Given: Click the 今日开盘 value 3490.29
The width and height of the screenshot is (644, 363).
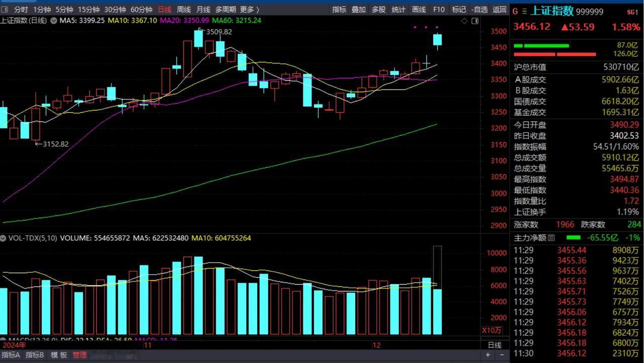Looking at the screenshot, I should pyautogui.click(x=624, y=125).
